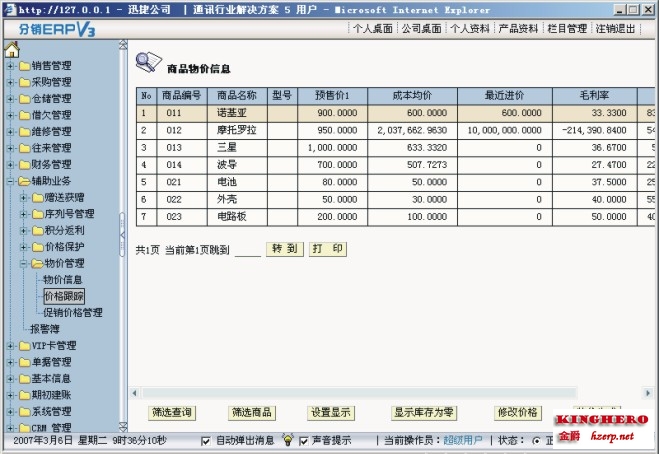Viewport: 659px width, 454px height.
Task: Click the 筛选查询 button
Action: pyautogui.click(x=171, y=412)
